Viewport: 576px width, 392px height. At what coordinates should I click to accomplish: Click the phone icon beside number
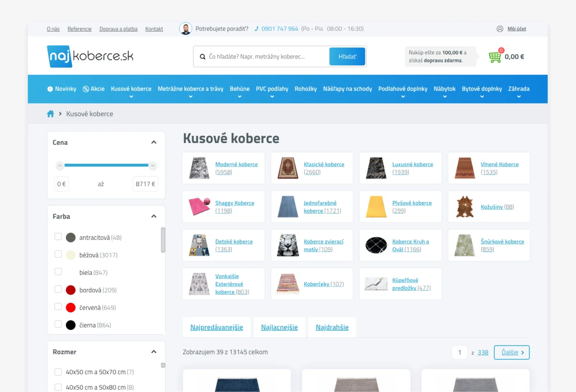click(x=257, y=29)
